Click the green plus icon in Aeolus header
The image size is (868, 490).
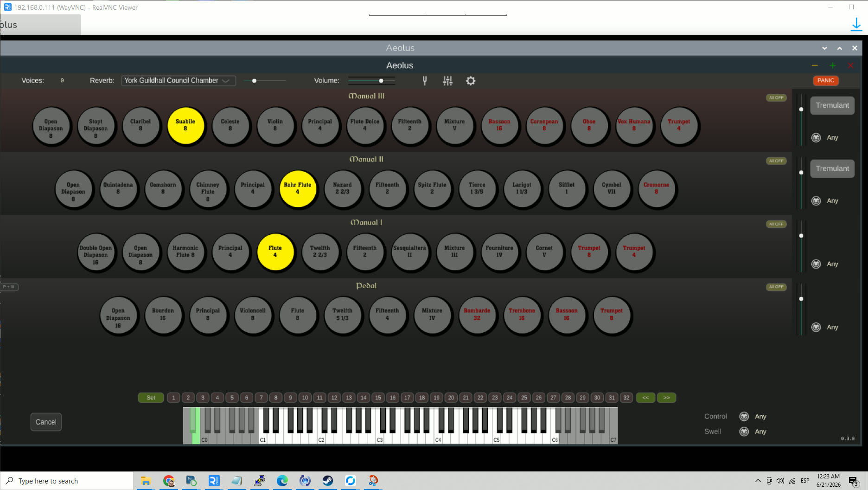pyautogui.click(x=833, y=65)
